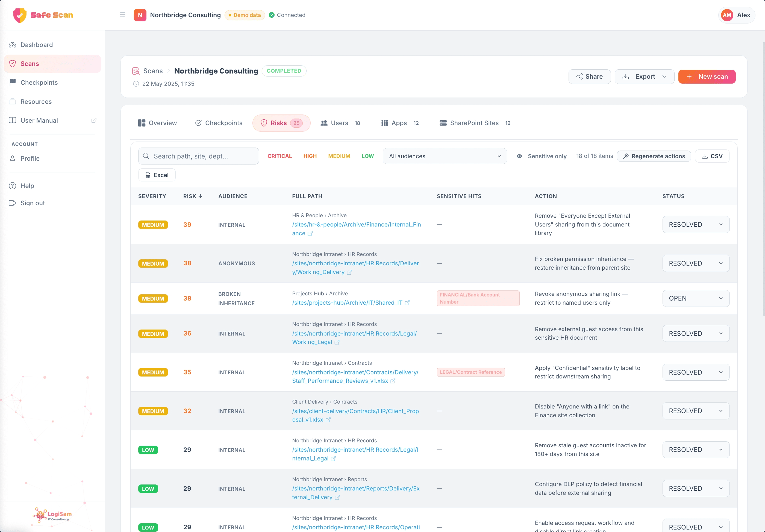Image resolution: width=765 pixels, height=532 pixels.
Task: Toggle the LOW severity filter
Action: (x=368, y=156)
